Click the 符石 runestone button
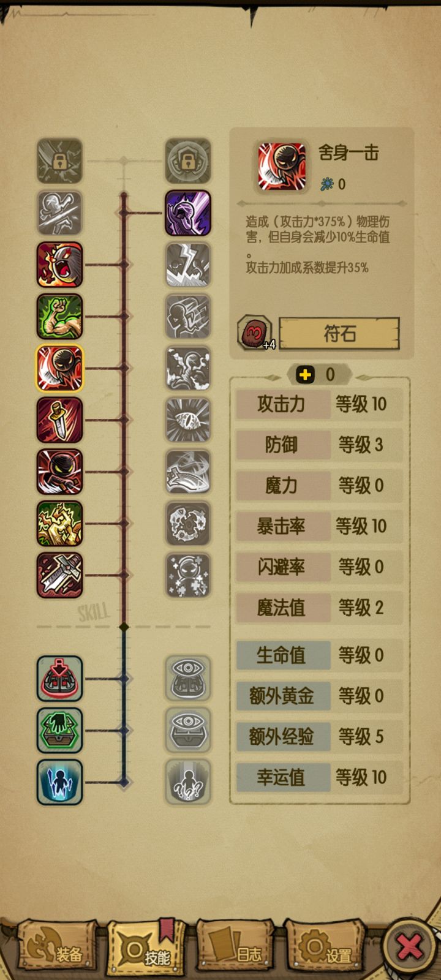 [x=339, y=334]
